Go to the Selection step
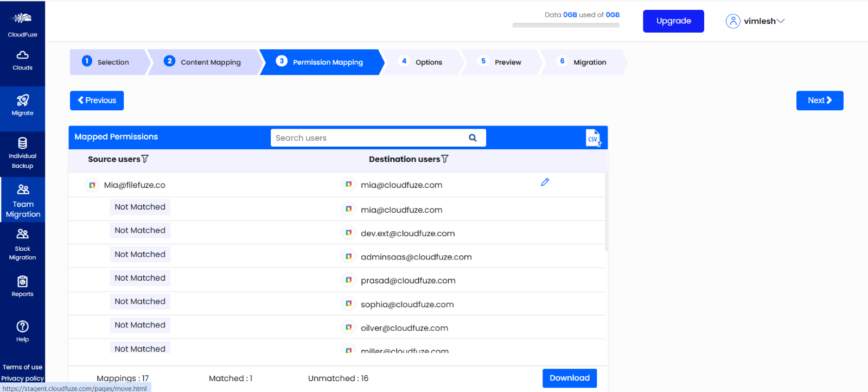The width and height of the screenshot is (868, 392). (107, 62)
